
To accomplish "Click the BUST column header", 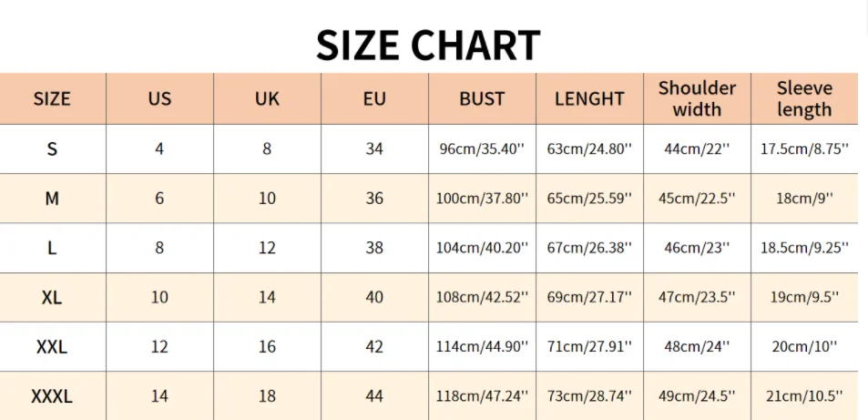I will 482,99.
